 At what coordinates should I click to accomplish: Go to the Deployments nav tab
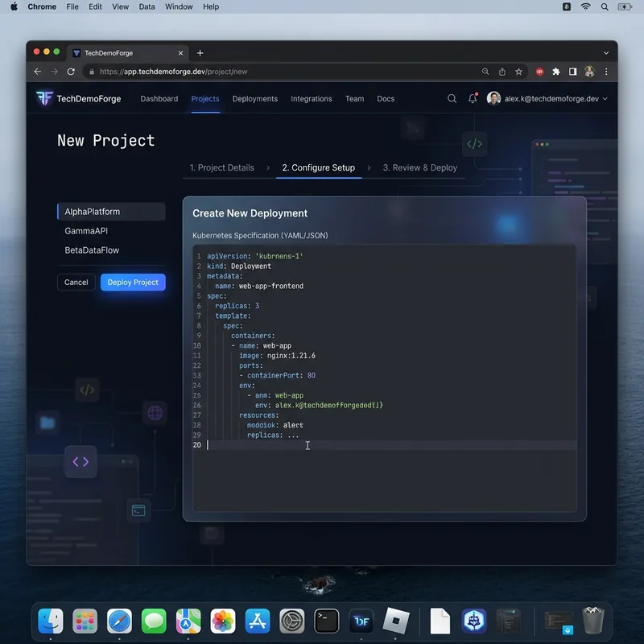tap(254, 98)
